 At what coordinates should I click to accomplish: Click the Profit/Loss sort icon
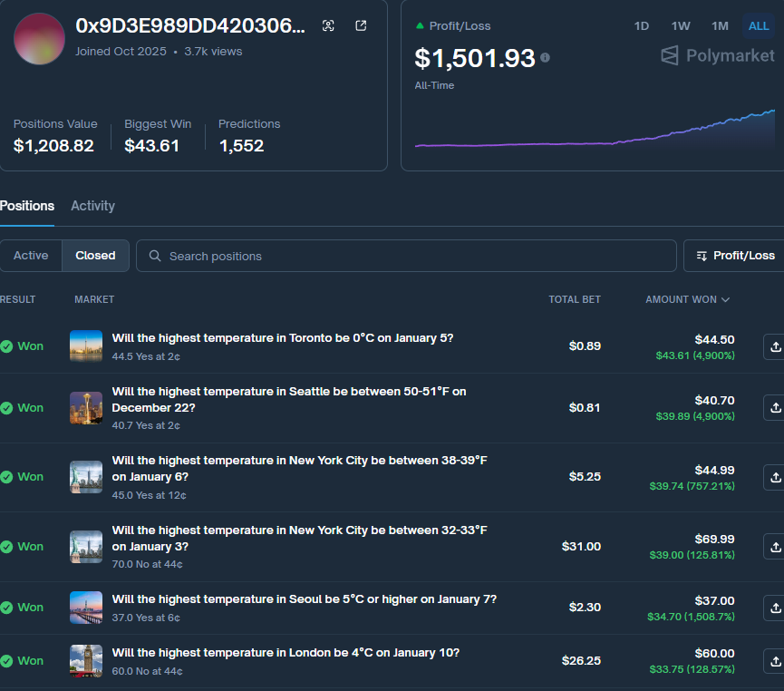point(700,255)
